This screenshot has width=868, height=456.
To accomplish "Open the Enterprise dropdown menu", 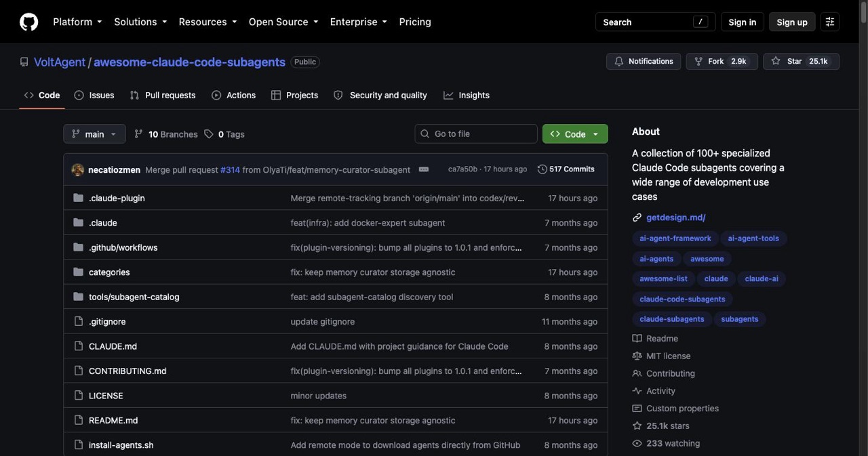I will [x=359, y=22].
